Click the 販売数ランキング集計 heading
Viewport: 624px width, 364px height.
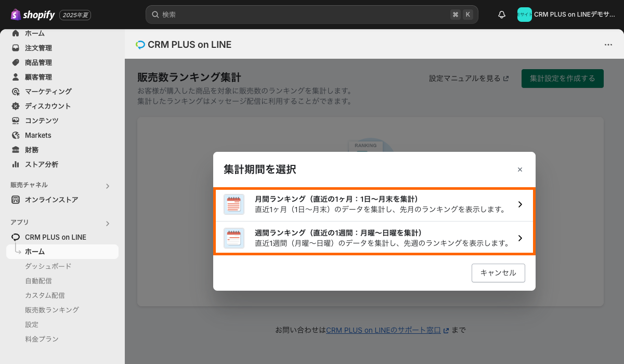[x=189, y=77]
